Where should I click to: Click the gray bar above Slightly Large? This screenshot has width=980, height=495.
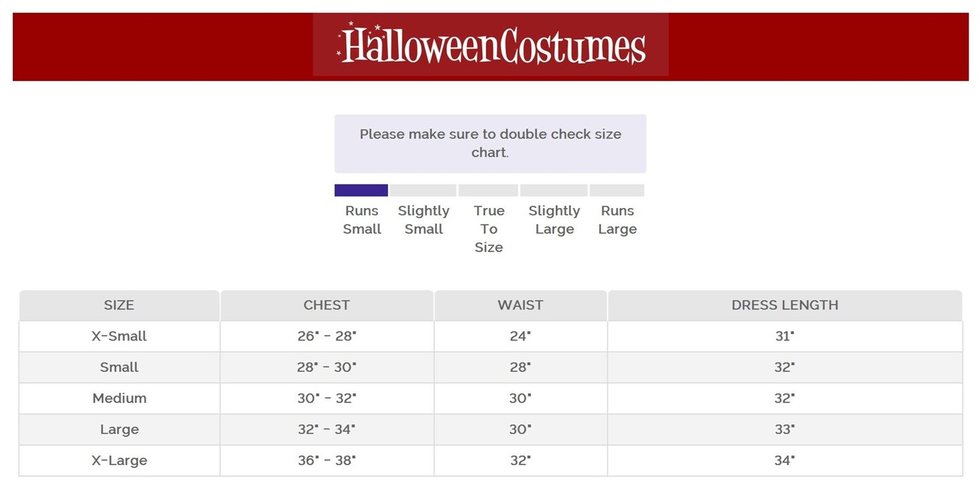coord(554,190)
